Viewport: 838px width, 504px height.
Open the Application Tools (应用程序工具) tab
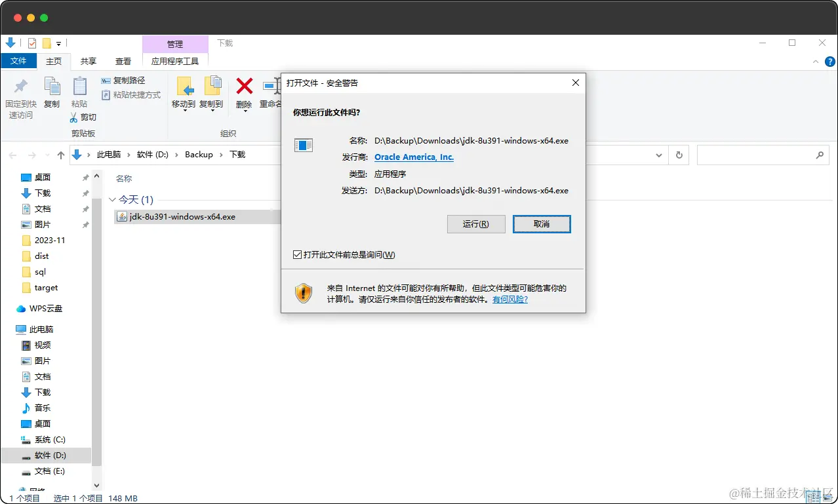pyautogui.click(x=175, y=61)
